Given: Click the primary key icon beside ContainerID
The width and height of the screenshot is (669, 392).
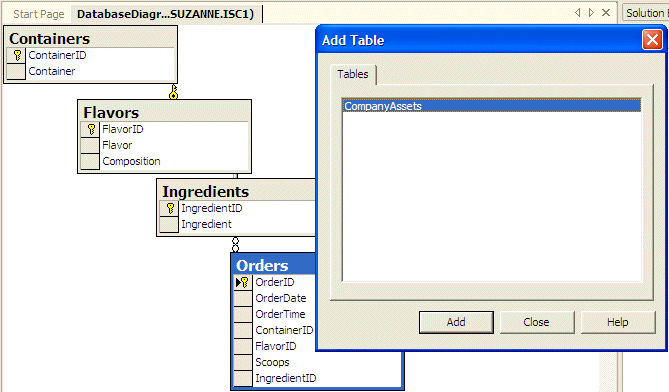Looking at the screenshot, I should 17,55.
